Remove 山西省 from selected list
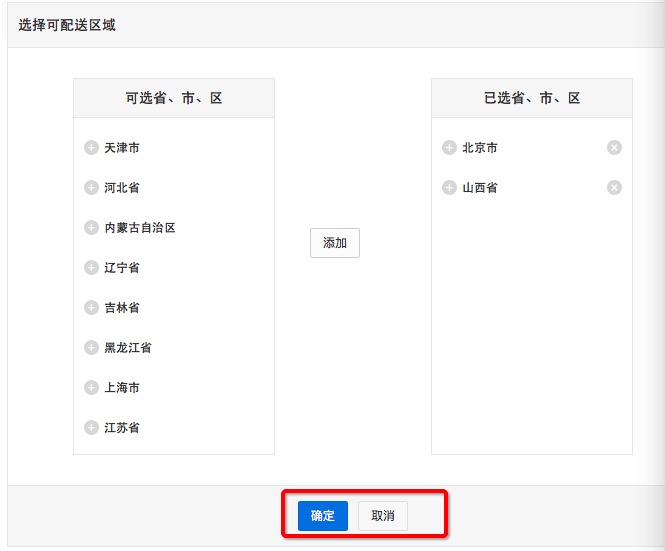The image size is (665, 551). 614,187
